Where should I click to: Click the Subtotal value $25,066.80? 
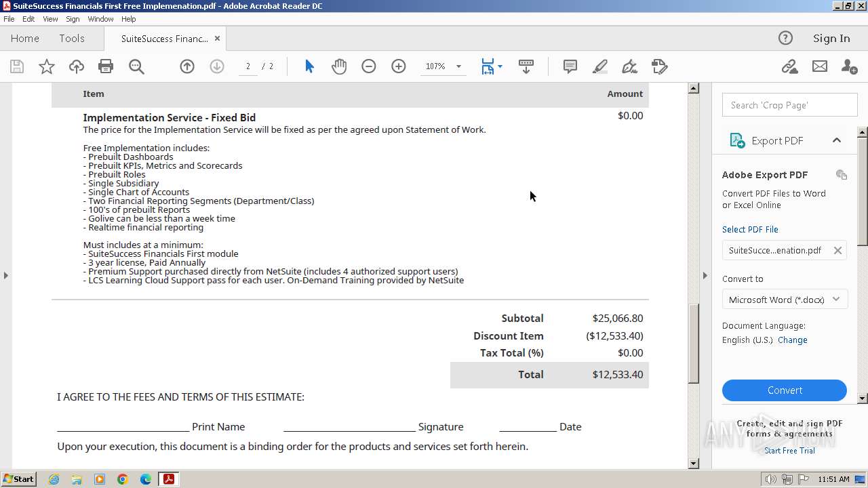[x=618, y=319]
